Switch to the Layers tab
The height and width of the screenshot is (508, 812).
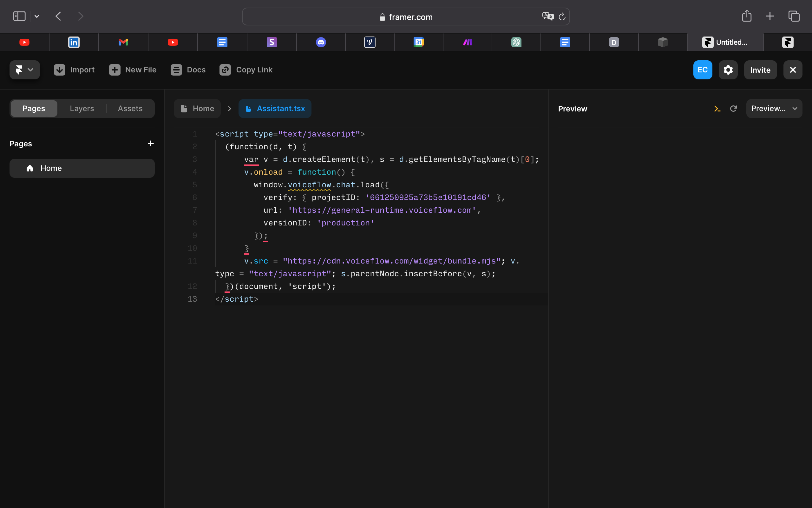pyautogui.click(x=82, y=109)
